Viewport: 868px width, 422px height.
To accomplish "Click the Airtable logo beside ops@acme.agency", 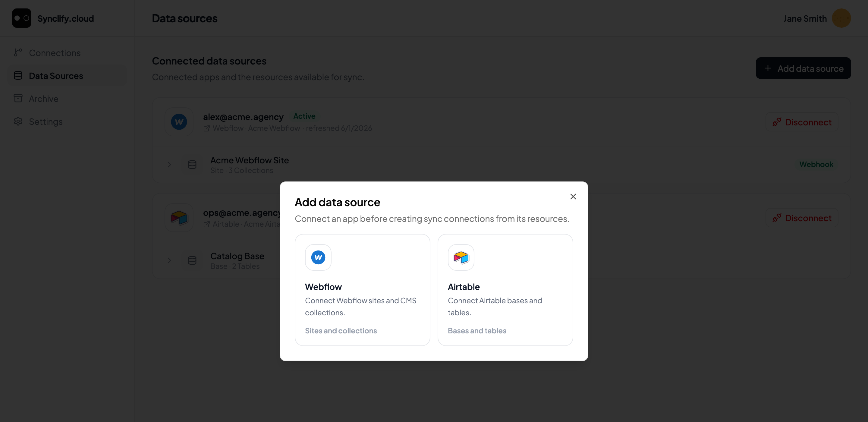I will [x=179, y=218].
